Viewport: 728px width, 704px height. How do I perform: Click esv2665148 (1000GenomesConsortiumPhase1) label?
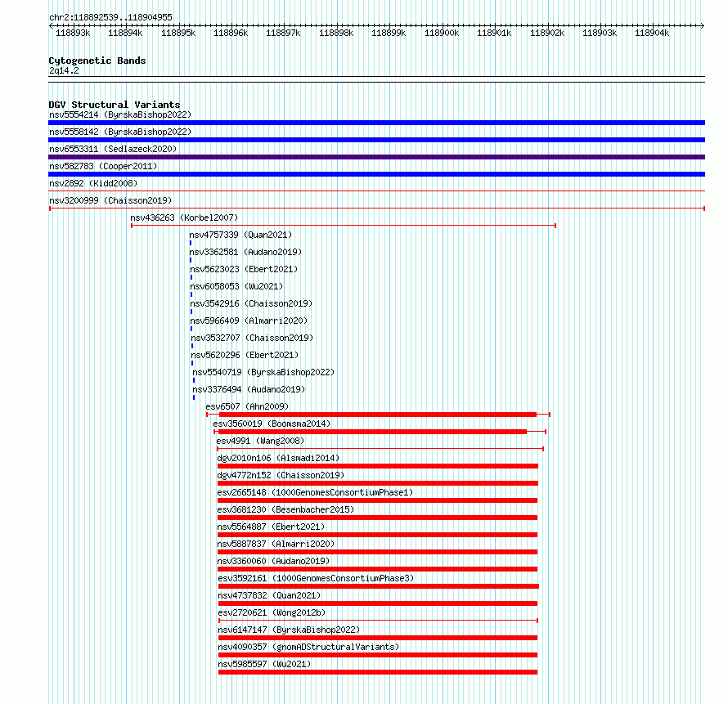click(315, 492)
